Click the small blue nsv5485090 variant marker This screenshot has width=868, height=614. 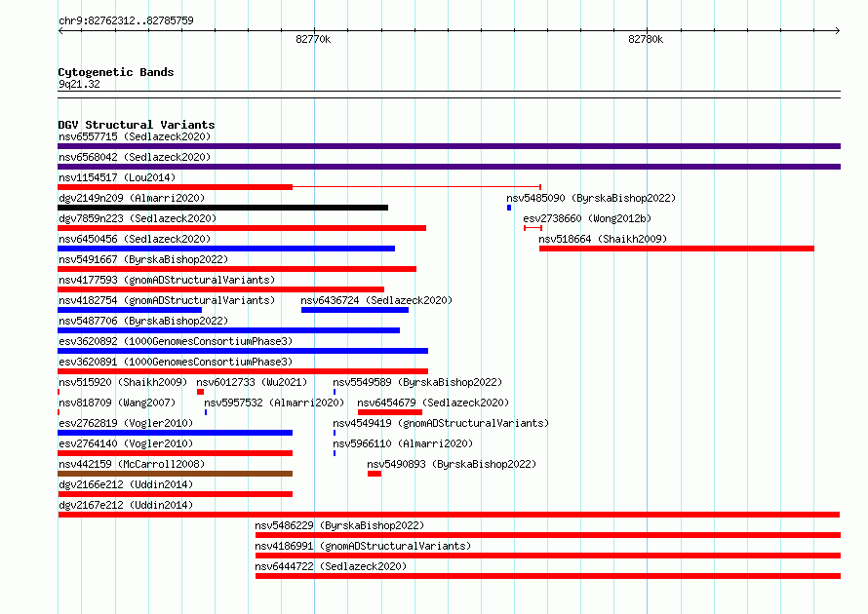click(x=509, y=208)
